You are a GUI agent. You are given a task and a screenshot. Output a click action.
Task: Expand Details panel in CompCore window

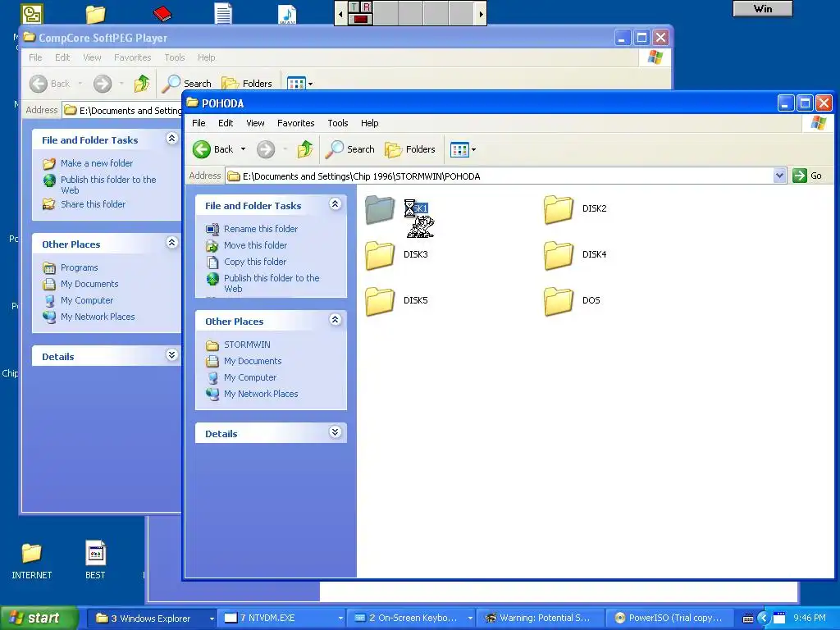(x=172, y=355)
